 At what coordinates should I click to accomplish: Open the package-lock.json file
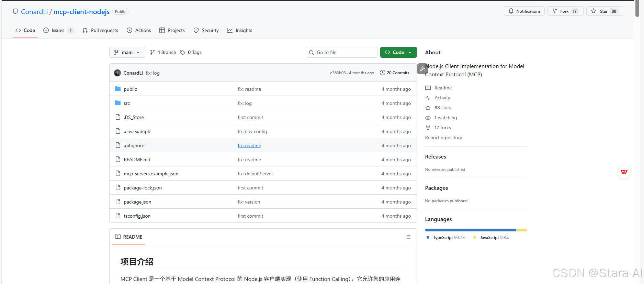click(143, 188)
